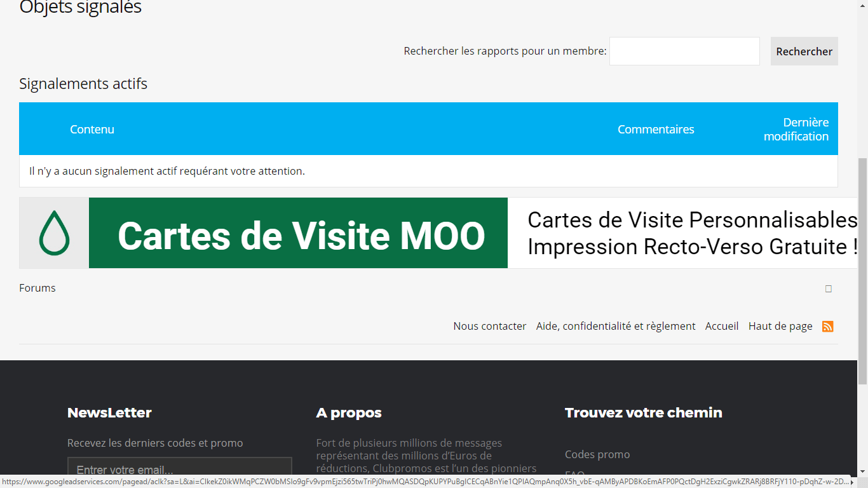Jump to Haut de page
This screenshot has width=868, height=488.
(780, 327)
